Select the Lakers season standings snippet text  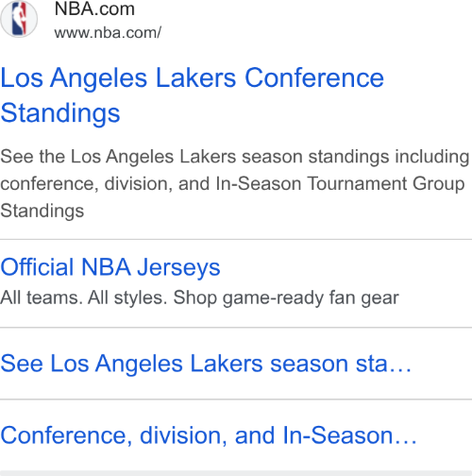[x=234, y=183]
